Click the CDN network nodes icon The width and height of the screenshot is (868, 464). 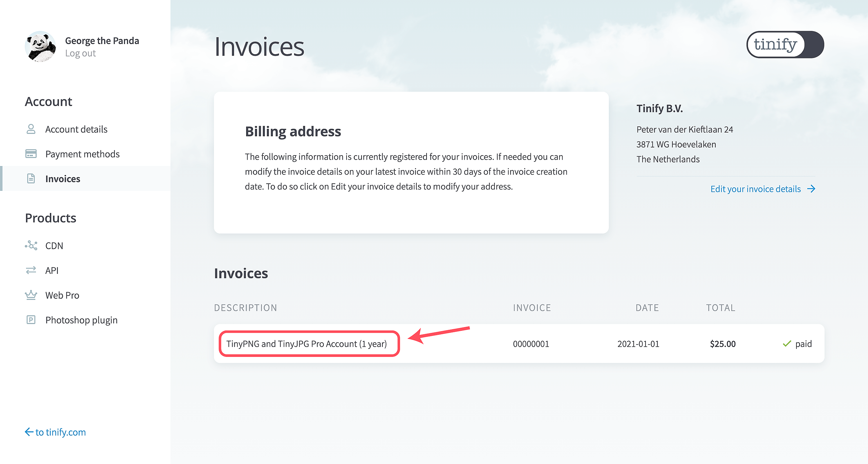coord(31,245)
